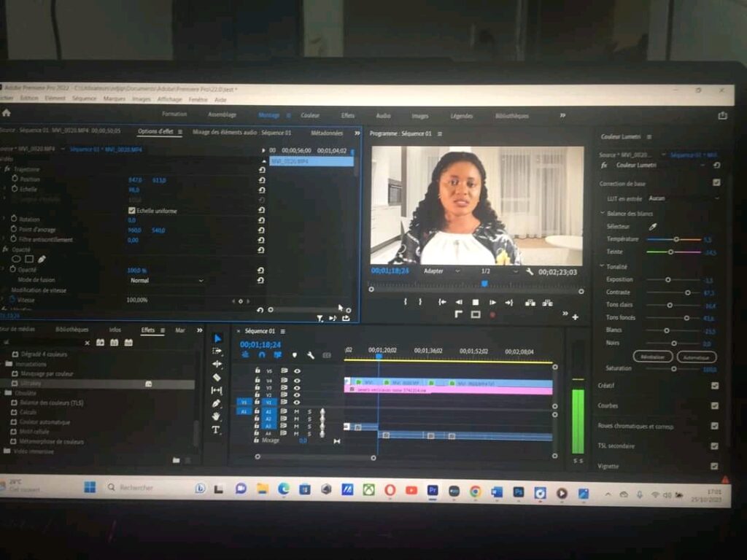747x560 pixels.
Task: Toggle stopwatch animation for Position
Action: point(15,179)
